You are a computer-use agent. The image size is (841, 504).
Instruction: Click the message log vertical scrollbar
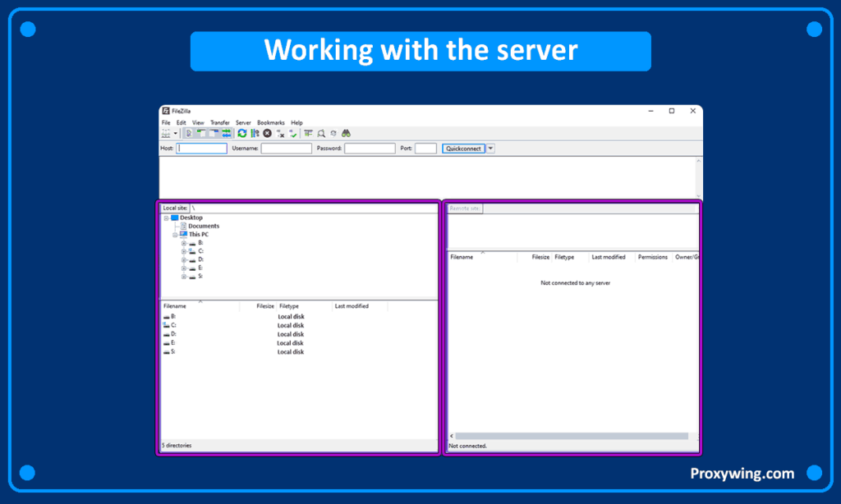point(698,179)
